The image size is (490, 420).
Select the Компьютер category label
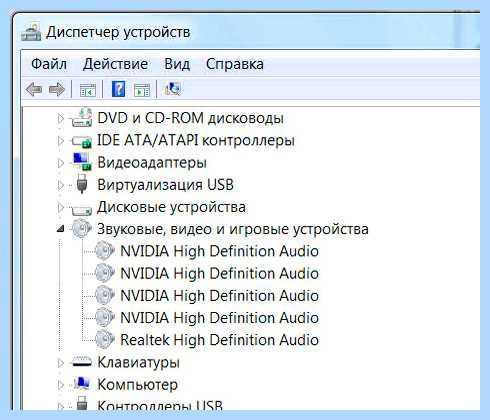(x=137, y=385)
